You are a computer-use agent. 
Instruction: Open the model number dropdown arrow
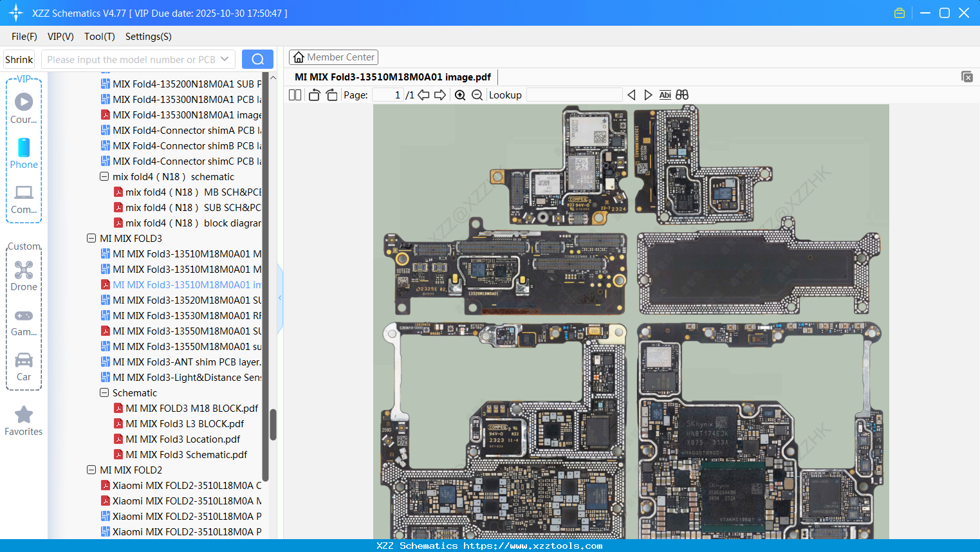point(225,59)
